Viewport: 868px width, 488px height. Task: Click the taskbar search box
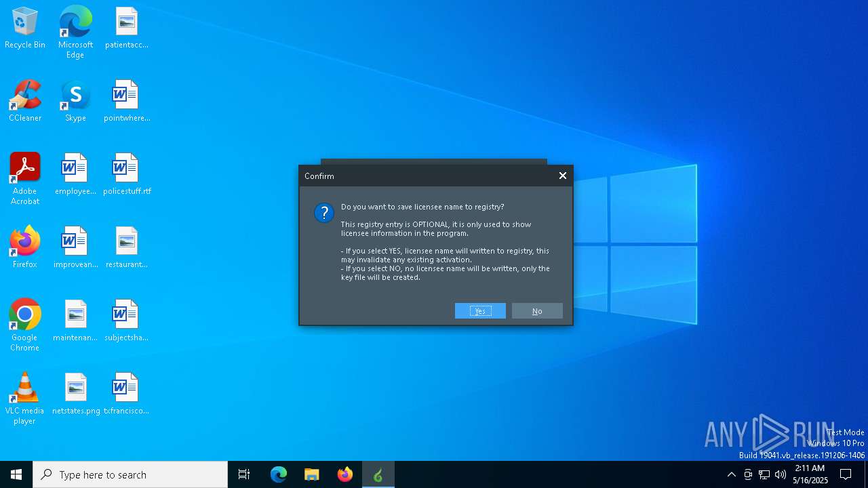pyautogui.click(x=130, y=474)
